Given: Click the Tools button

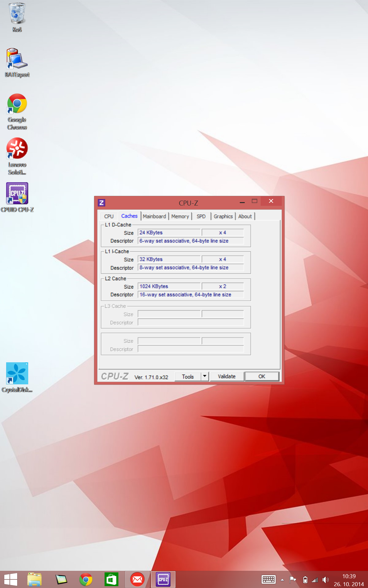Looking at the screenshot, I should [188, 377].
